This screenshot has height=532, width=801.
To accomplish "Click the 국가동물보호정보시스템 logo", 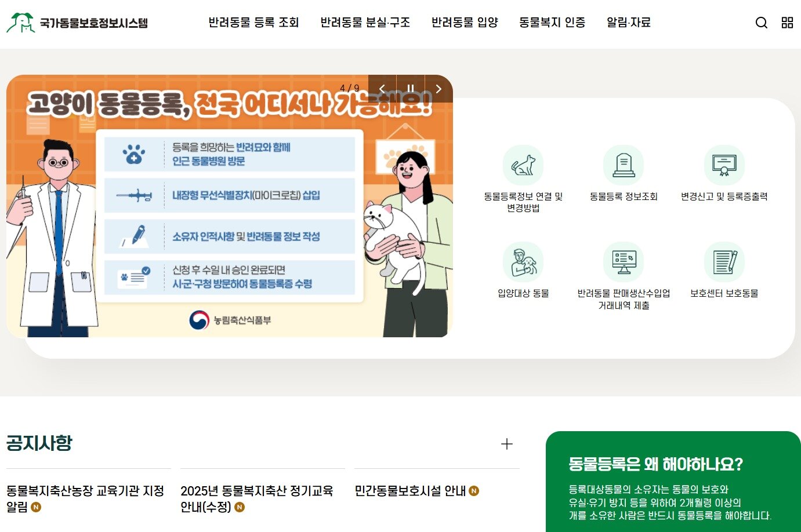I will coord(77,23).
